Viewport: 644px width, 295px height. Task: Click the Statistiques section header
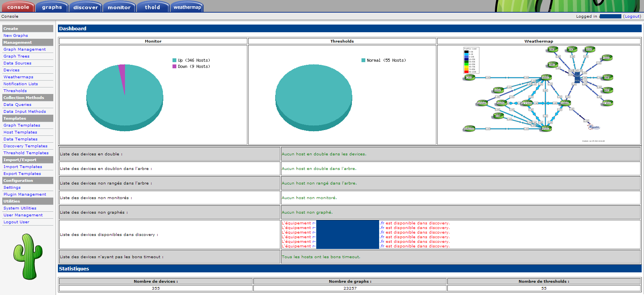click(x=350, y=269)
